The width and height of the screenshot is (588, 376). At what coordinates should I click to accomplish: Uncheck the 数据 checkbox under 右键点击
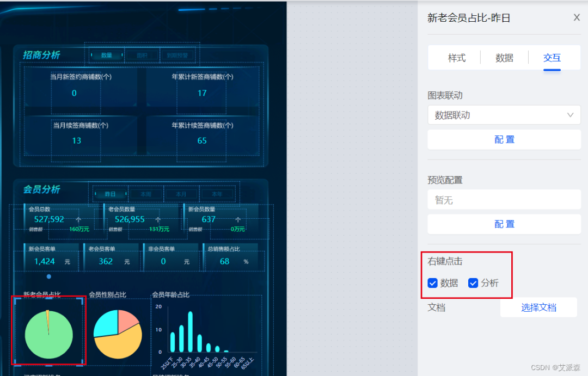(x=432, y=283)
